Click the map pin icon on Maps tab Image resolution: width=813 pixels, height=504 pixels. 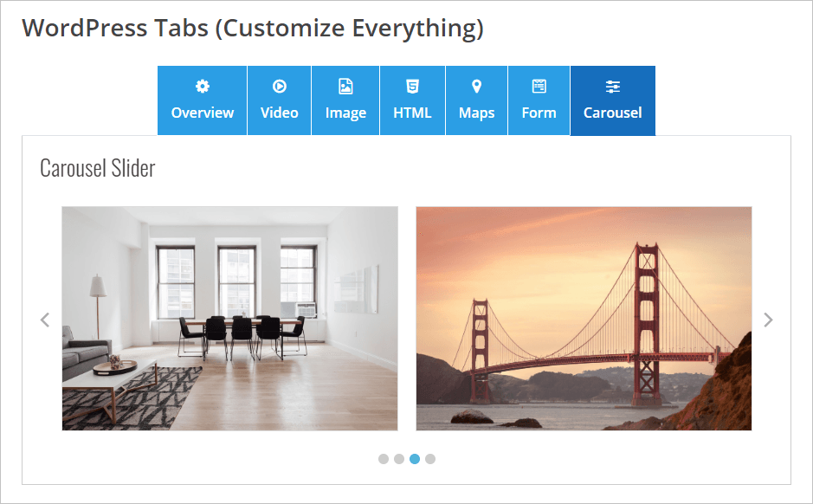(x=476, y=86)
